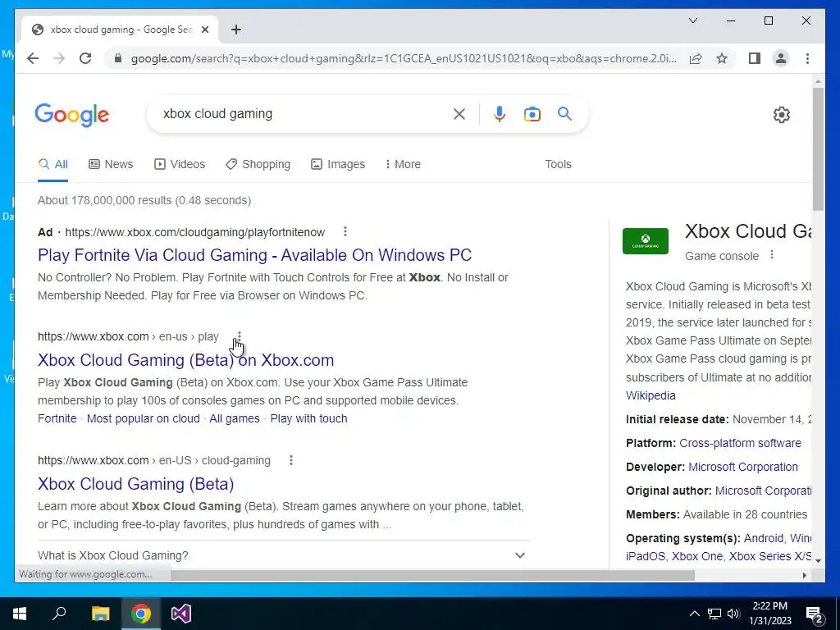Select the All results tab

(53, 164)
